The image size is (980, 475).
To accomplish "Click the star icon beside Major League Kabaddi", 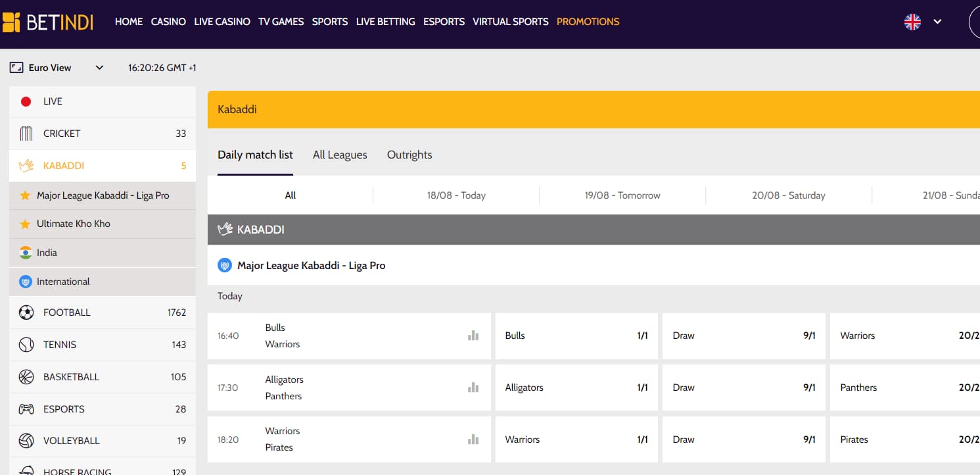I will coord(25,195).
